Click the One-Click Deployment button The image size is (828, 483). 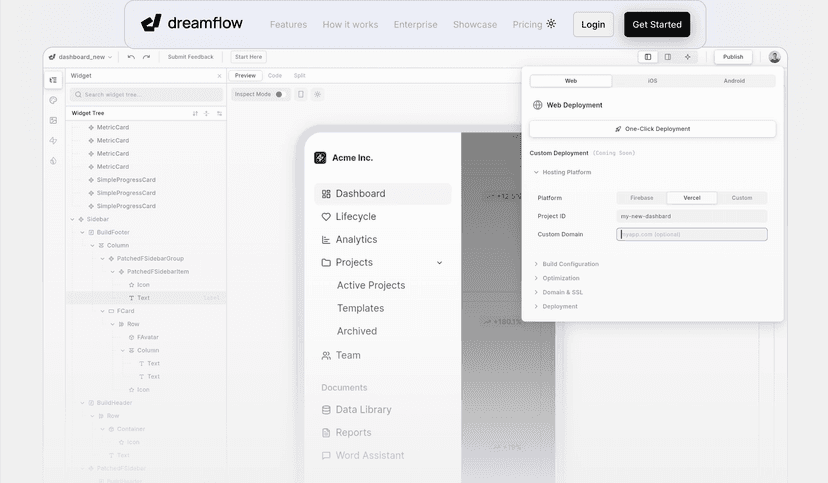(652, 129)
